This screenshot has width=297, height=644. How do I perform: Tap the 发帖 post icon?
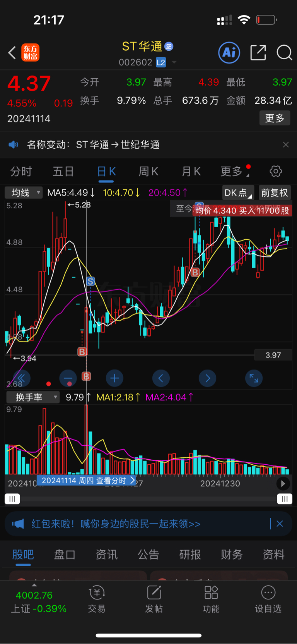154,599
